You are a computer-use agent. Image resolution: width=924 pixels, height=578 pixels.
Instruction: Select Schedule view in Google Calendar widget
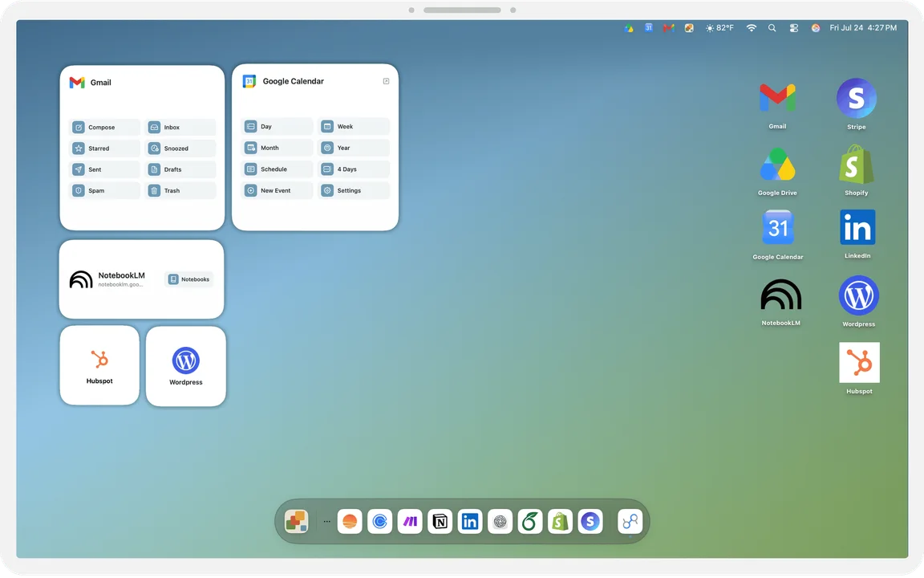point(278,169)
